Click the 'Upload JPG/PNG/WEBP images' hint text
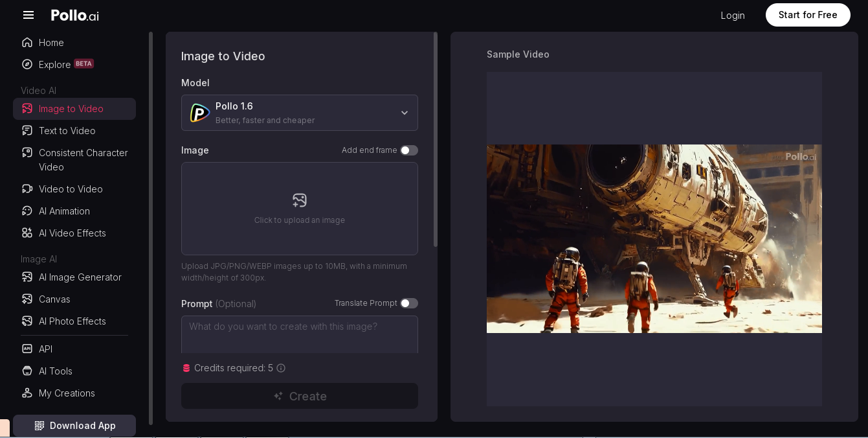This screenshot has height=438, width=868. pos(294,272)
